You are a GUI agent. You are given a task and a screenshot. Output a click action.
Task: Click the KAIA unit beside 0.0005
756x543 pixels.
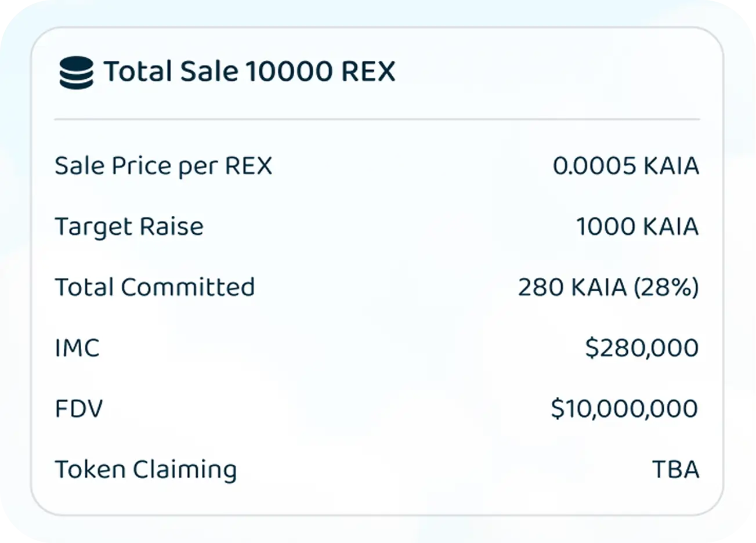(x=671, y=166)
